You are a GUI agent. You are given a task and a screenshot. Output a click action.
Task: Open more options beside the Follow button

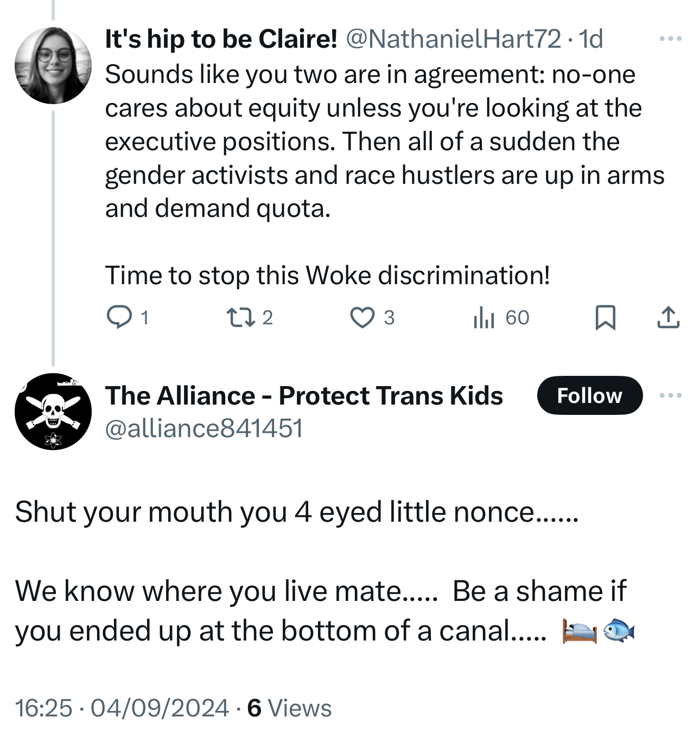670,395
